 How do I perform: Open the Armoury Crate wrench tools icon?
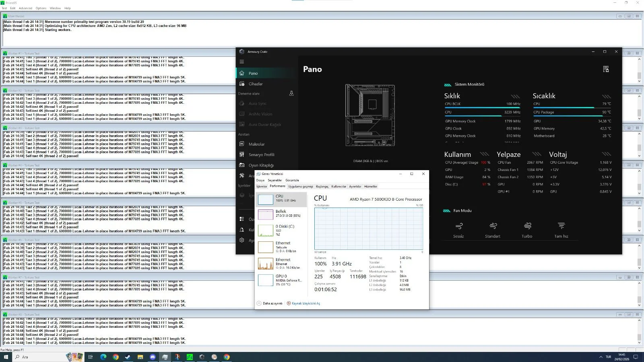point(242,176)
